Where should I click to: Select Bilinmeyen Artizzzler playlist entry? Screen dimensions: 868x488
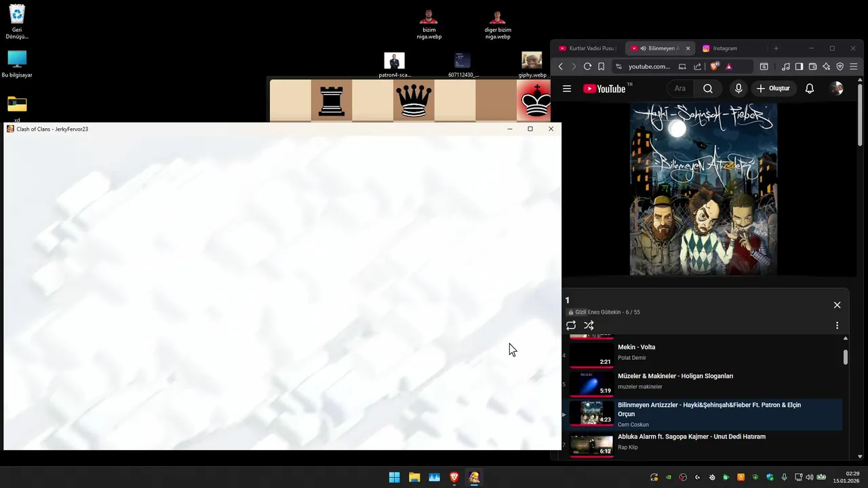pos(703,414)
